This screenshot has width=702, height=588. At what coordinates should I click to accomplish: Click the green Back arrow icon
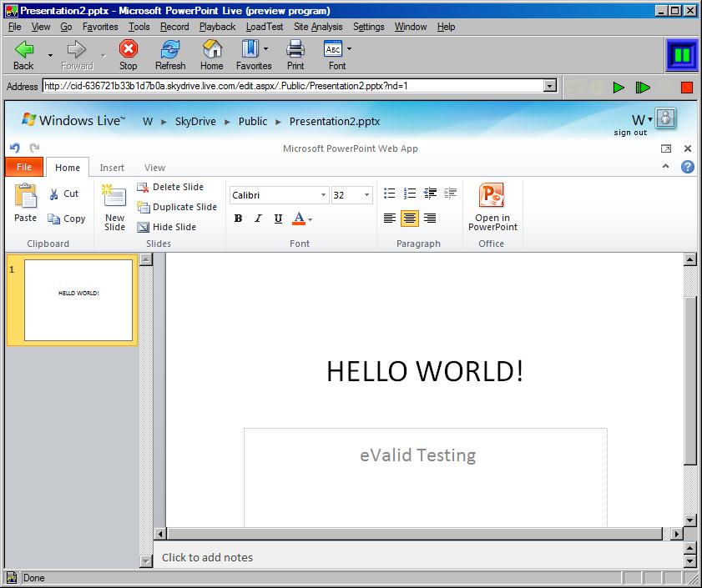point(24,49)
